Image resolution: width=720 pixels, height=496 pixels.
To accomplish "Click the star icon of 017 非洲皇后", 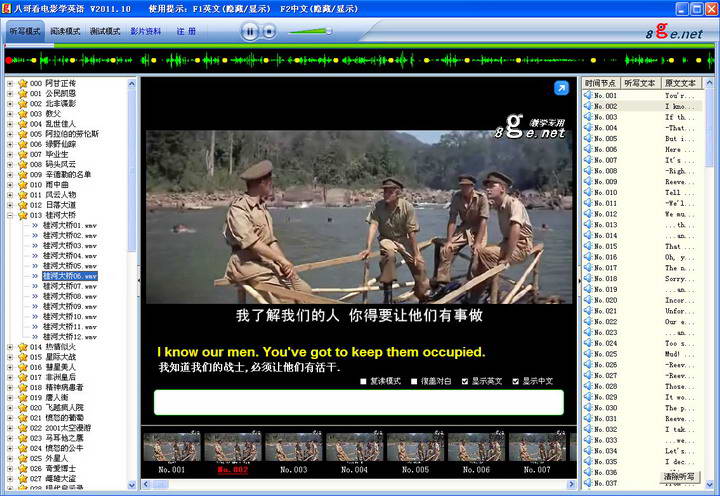I will tap(22, 378).
